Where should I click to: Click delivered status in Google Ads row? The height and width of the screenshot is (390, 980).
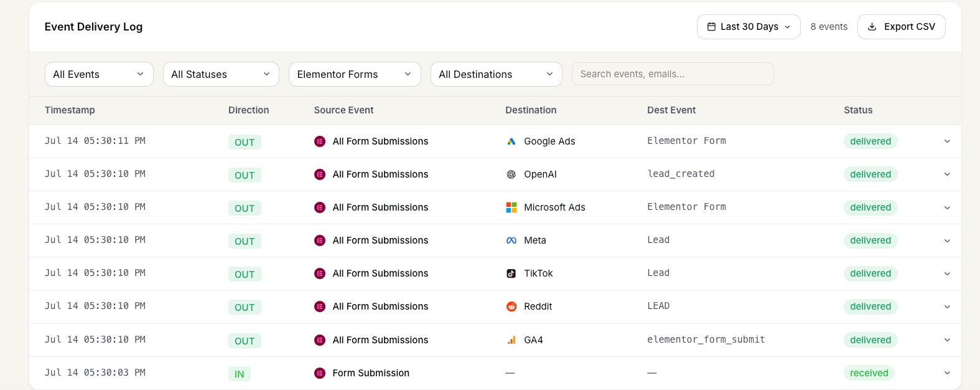(870, 141)
